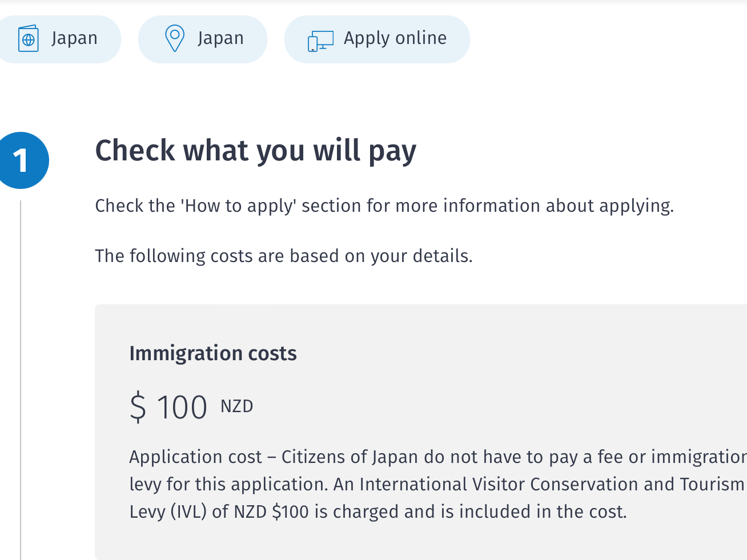Click the dollar sign before the amount
This screenshot has width=747, height=560.
(138, 408)
